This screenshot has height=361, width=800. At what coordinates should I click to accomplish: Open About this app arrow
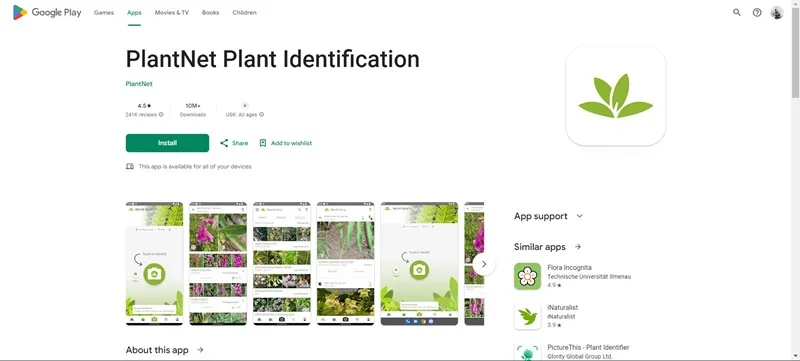coord(201,350)
